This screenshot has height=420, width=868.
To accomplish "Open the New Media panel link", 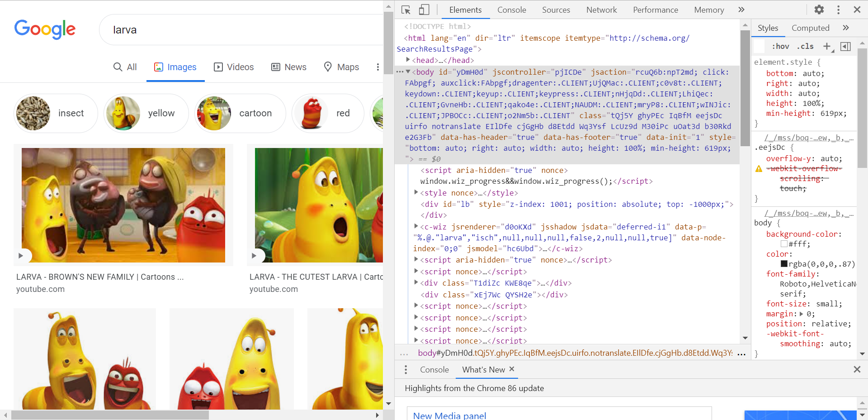I will pyautogui.click(x=450, y=415).
